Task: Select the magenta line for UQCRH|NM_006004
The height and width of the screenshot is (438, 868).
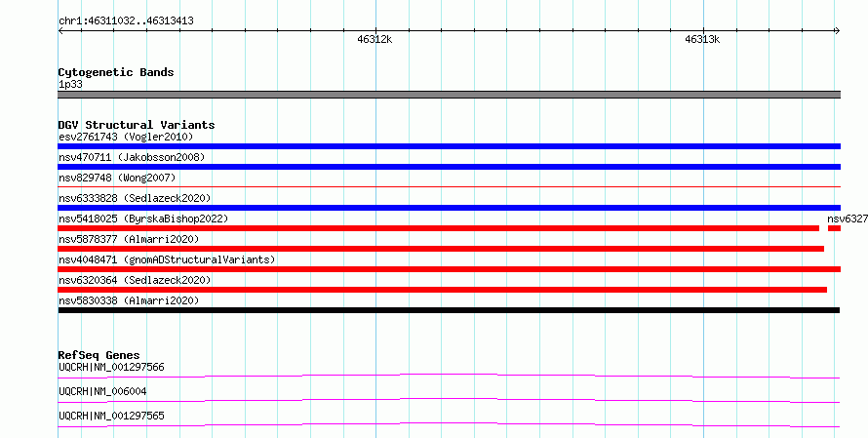Action: 449,401
